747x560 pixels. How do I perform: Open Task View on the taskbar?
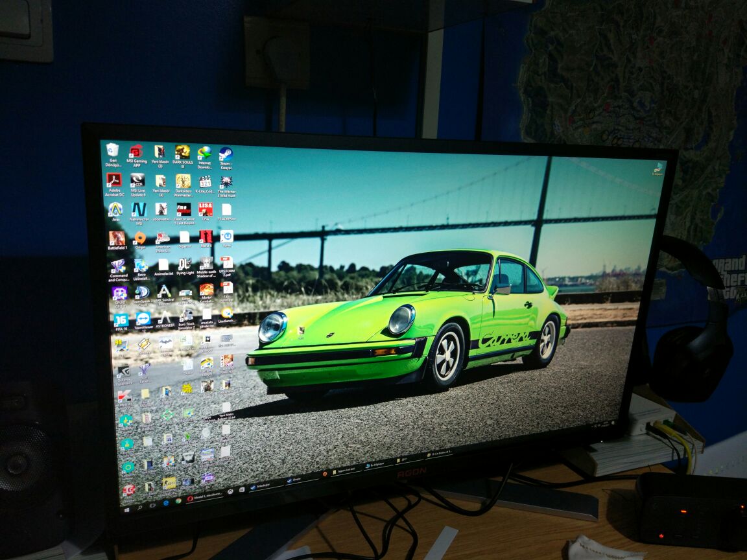click(x=152, y=506)
